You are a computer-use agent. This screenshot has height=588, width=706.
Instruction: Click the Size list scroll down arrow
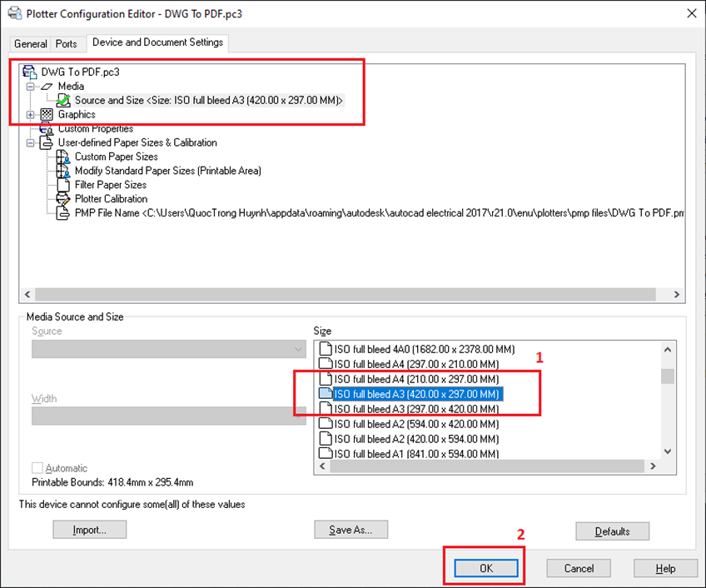pyautogui.click(x=668, y=451)
